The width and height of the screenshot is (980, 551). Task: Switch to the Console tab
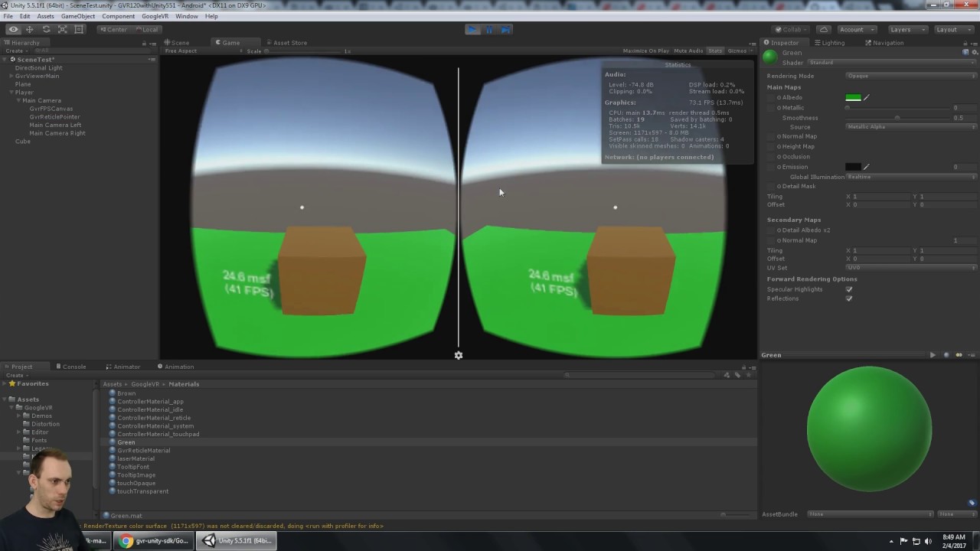pos(73,367)
